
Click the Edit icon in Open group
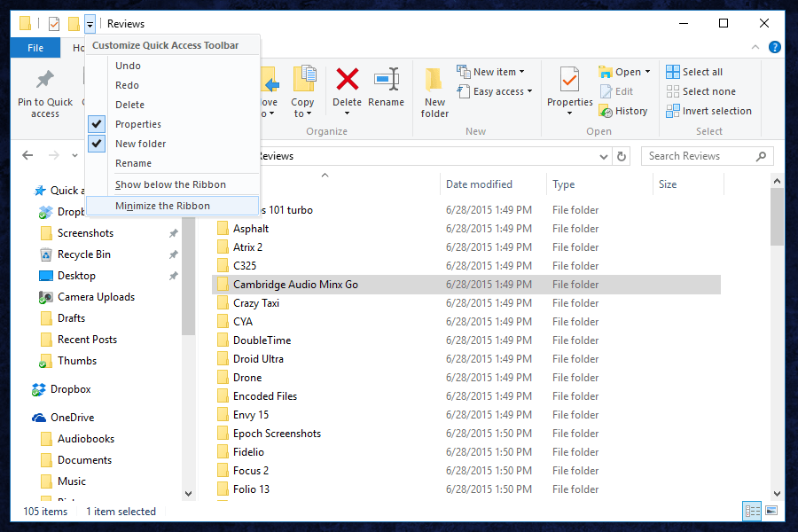tap(606, 91)
